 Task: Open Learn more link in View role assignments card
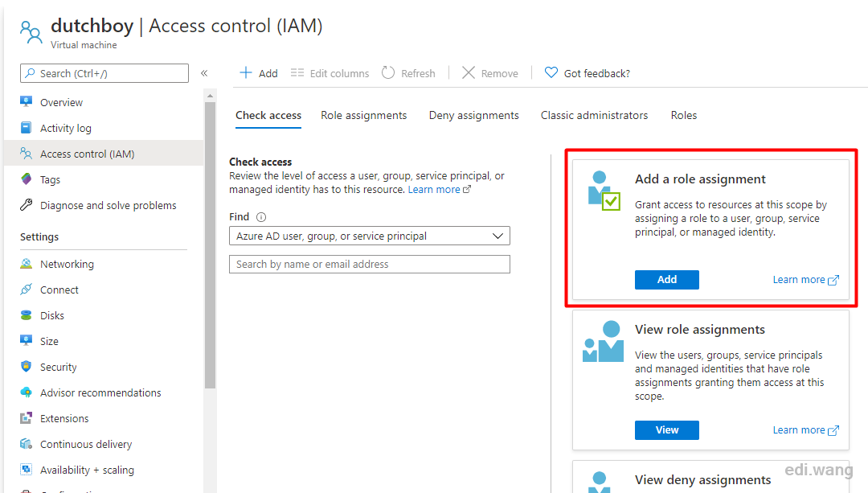[x=805, y=429]
